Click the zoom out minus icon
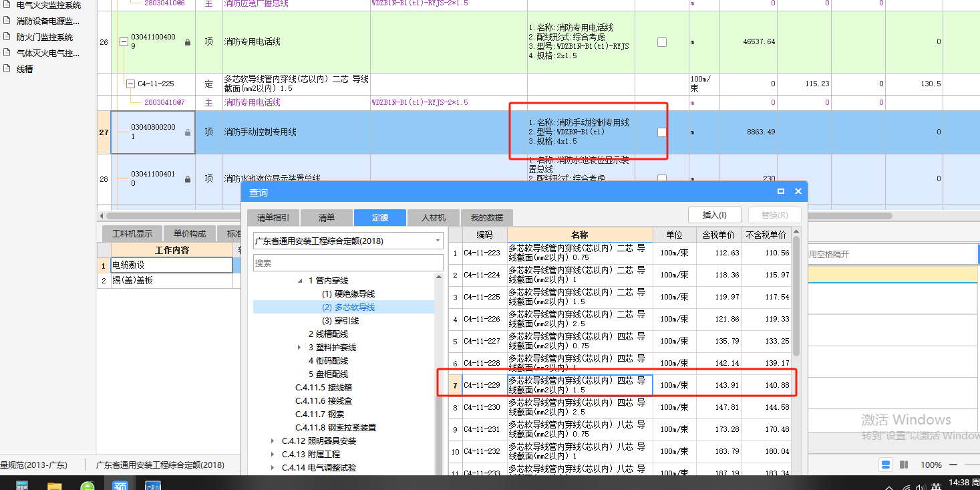 pyautogui.click(x=955, y=465)
